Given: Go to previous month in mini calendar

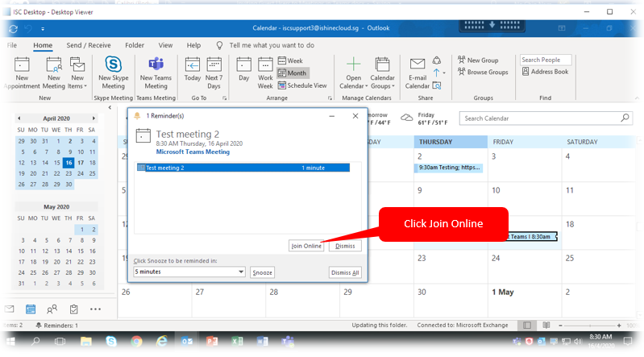Looking at the screenshot, I should click(19, 118).
